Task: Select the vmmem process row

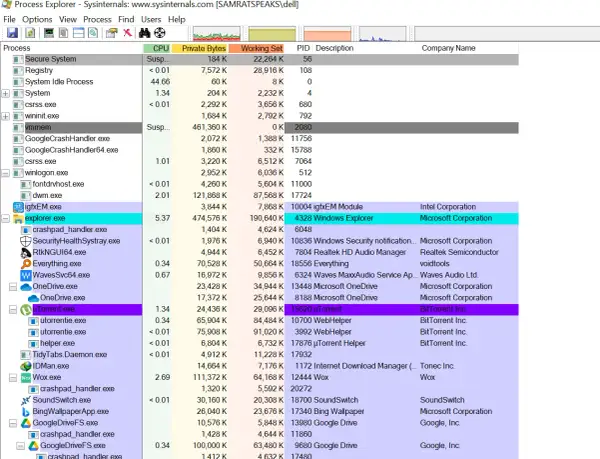Action: (260, 127)
